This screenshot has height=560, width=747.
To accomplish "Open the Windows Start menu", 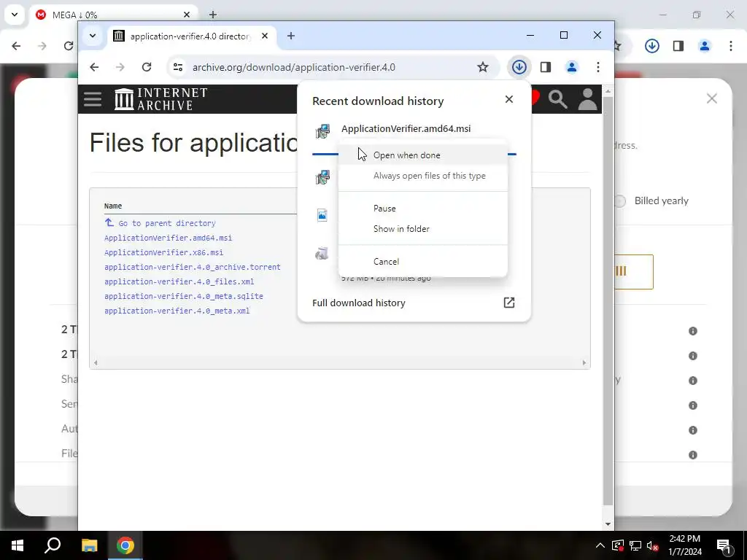I will point(18,545).
